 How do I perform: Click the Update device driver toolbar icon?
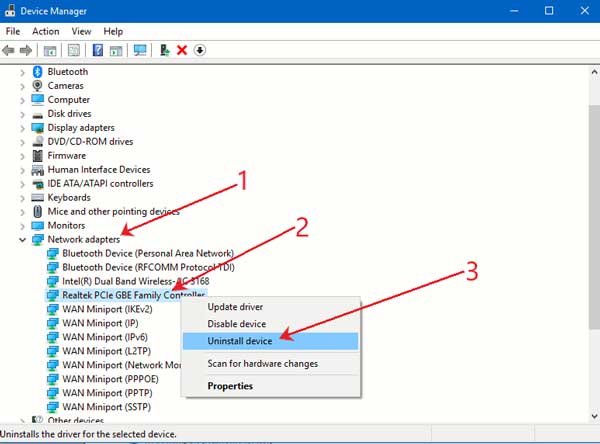(165, 50)
